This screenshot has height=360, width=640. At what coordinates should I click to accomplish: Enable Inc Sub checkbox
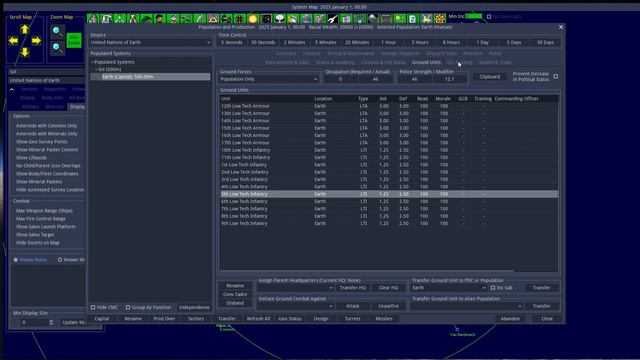[493, 288]
